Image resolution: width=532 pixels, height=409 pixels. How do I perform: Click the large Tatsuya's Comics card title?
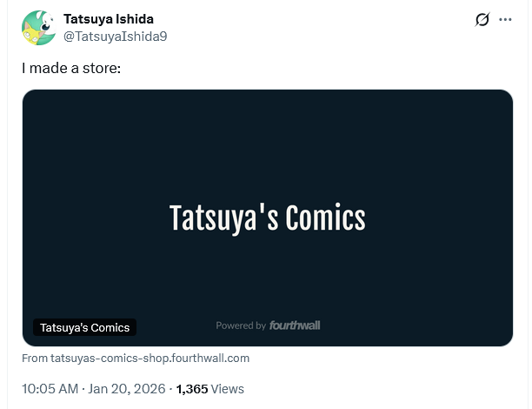[x=268, y=218]
